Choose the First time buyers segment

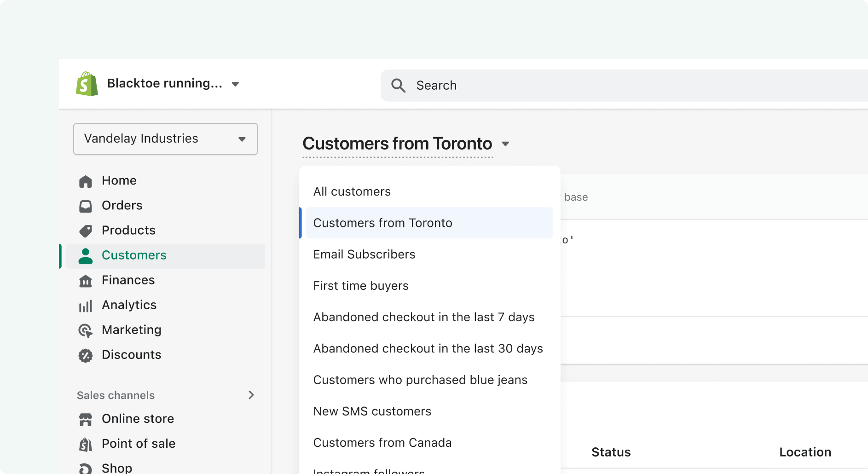(429, 286)
